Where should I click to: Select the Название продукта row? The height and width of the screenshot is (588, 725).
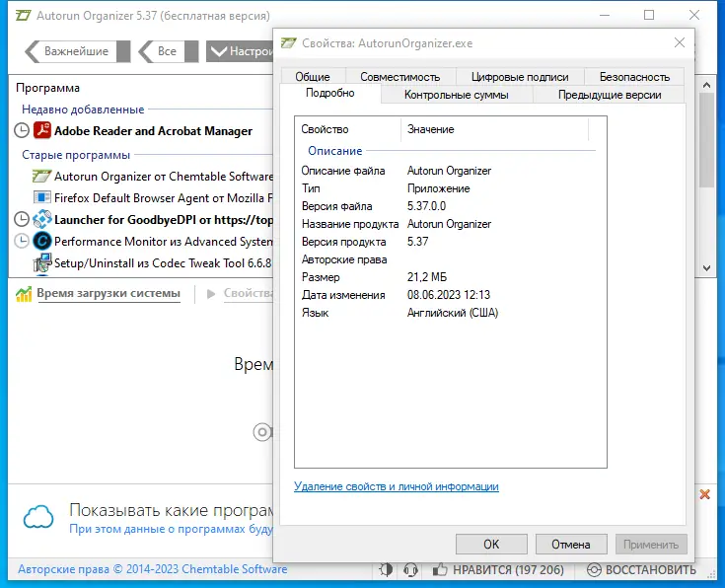coord(450,224)
